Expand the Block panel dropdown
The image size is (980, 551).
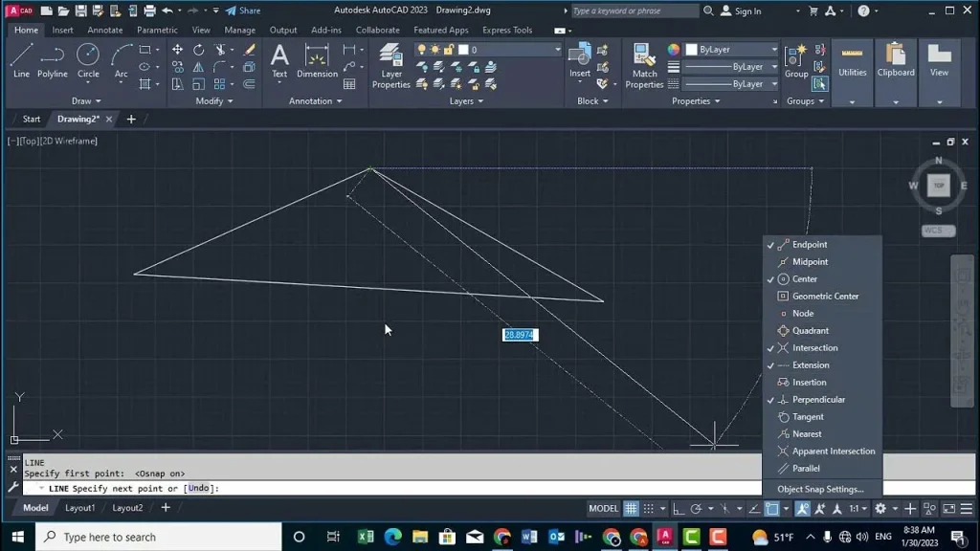pos(591,101)
